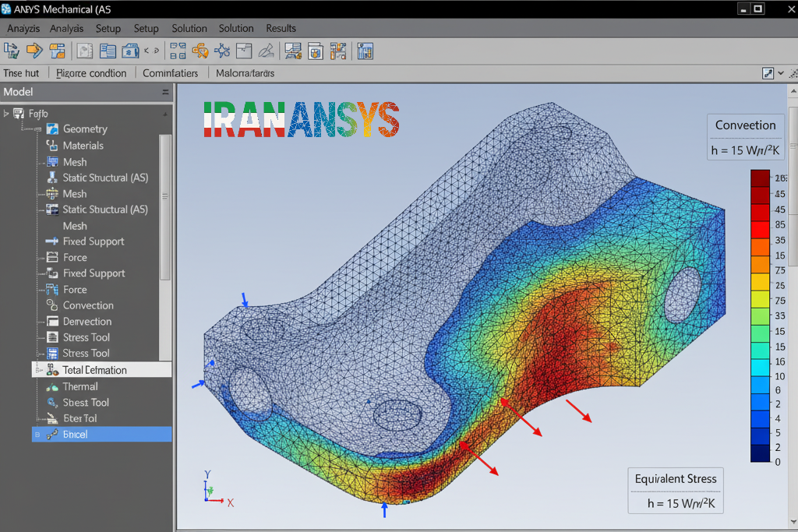Click the greyed-out document toolbar icon

(84, 51)
